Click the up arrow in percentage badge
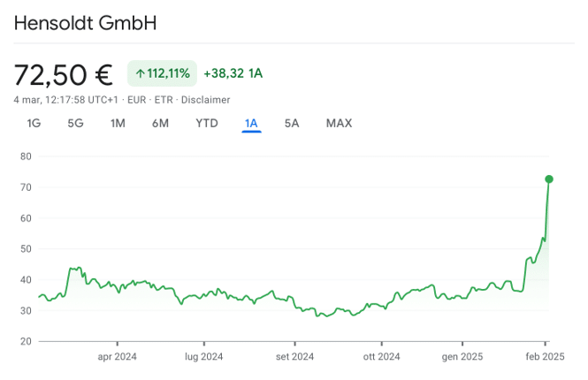Screen dimensions: 588x380 click(x=141, y=73)
